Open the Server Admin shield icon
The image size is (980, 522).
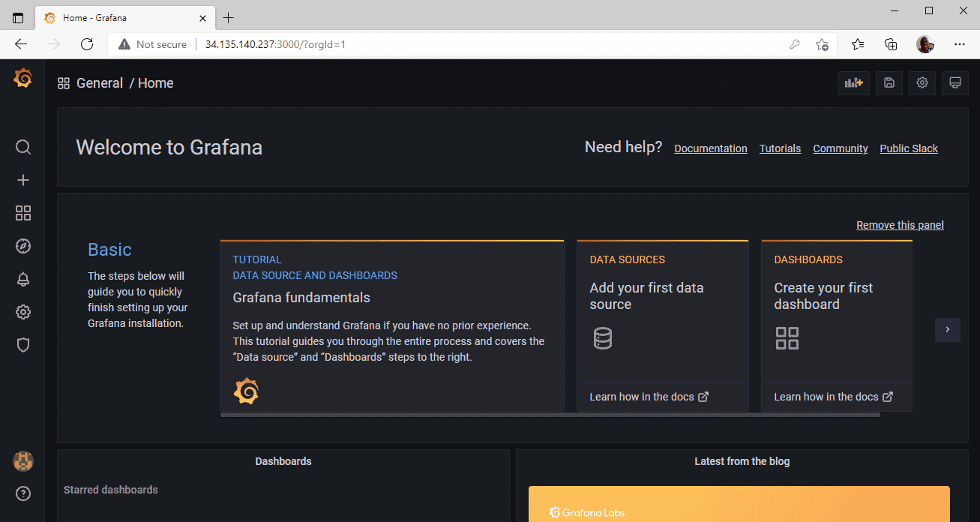click(x=23, y=345)
